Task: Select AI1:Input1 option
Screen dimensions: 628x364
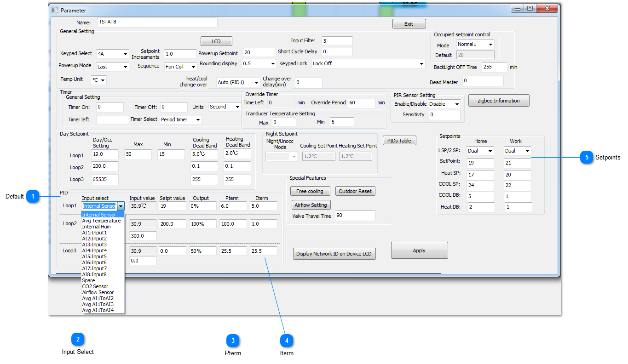Action: coord(103,233)
